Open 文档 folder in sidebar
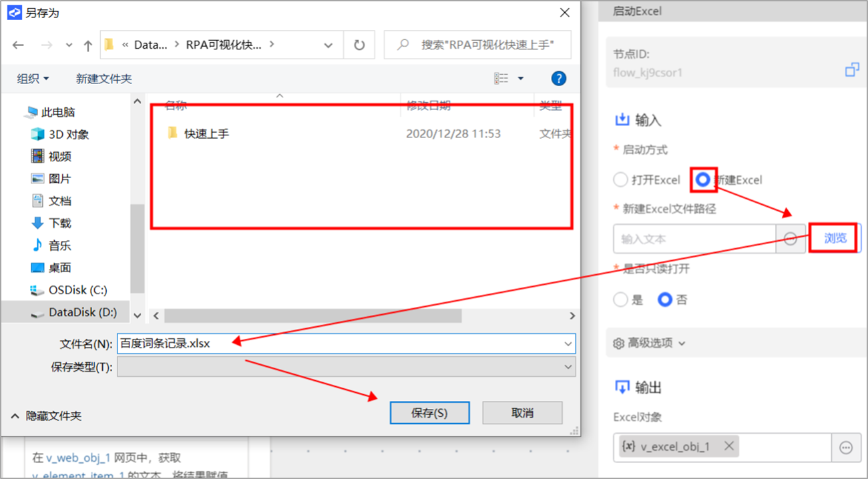Image resolution: width=868 pixels, height=479 pixels. coord(51,201)
